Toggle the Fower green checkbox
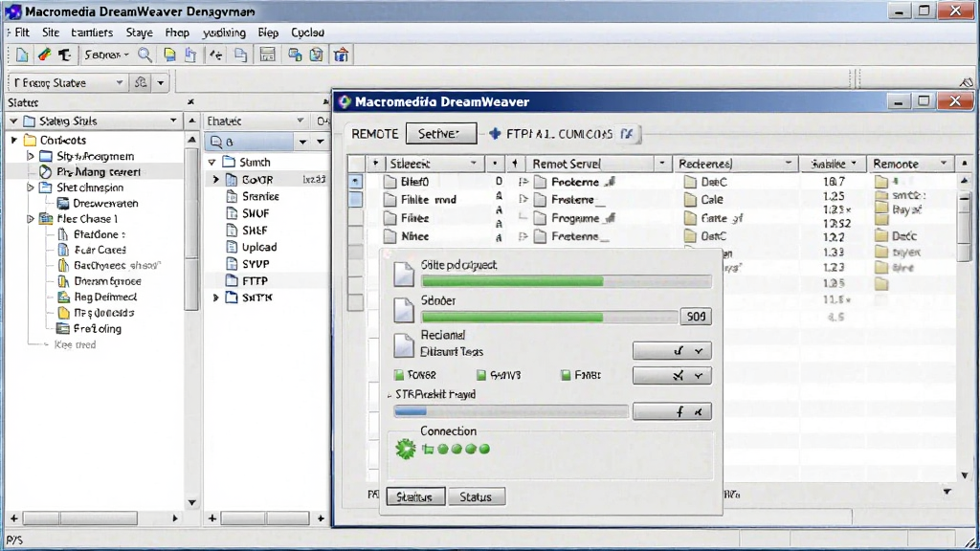Image resolution: width=980 pixels, height=551 pixels. point(399,375)
